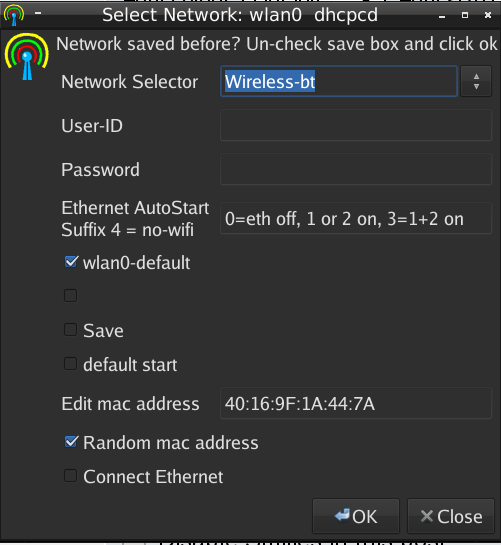Click the large wireless antenna logo
The image size is (501, 545).
(27, 57)
